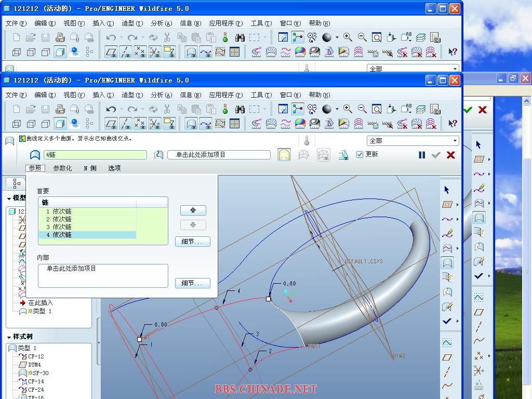Open 全部 filter dropdown in front window
The image size is (532, 399).
(x=413, y=141)
